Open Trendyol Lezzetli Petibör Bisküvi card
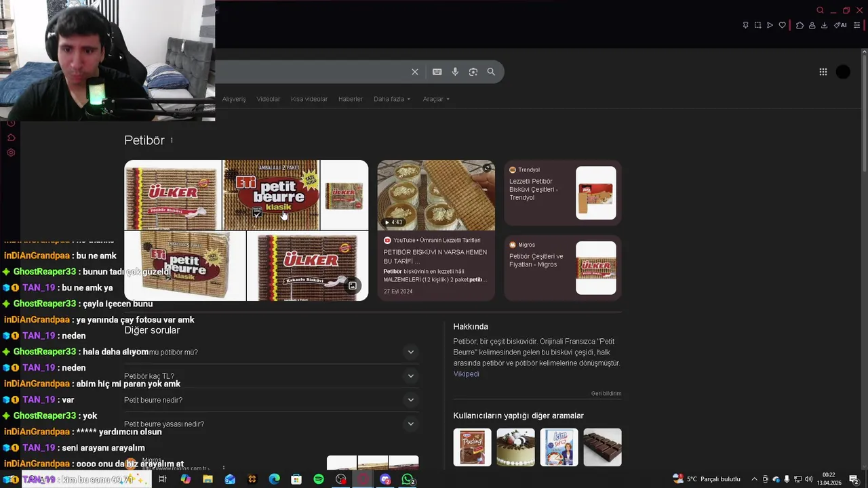Image resolution: width=868 pixels, height=488 pixels. click(563, 192)
